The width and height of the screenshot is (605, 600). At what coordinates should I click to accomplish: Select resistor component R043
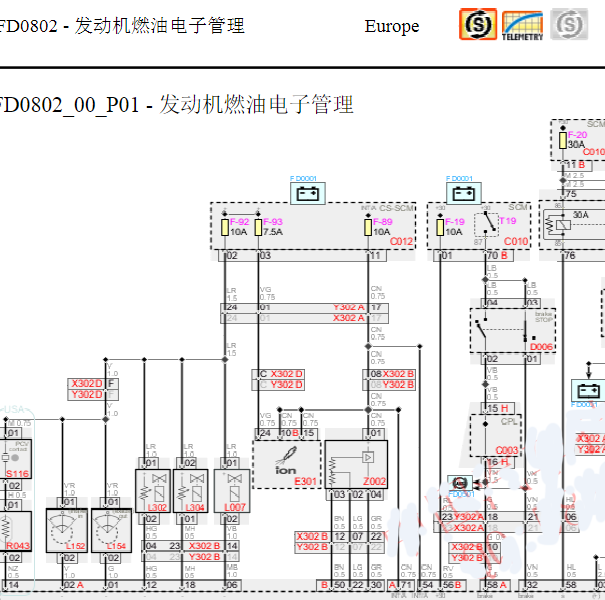[x=15, y=531]
